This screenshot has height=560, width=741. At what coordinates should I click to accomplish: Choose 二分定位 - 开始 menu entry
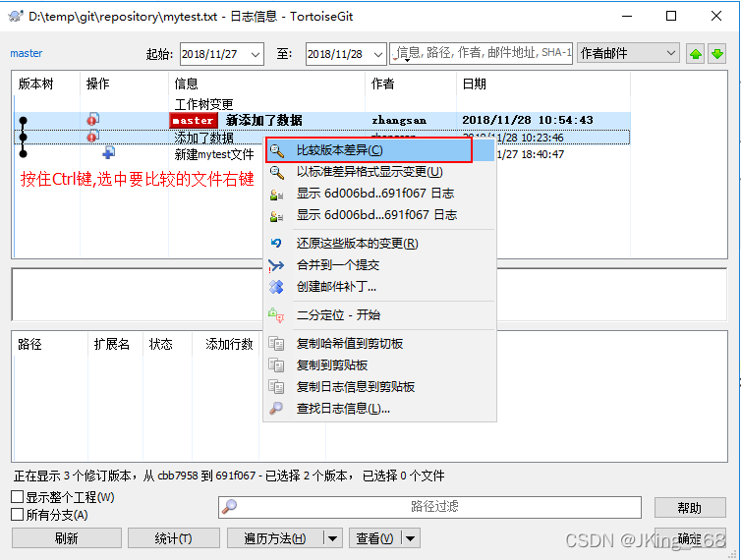pos(379,315)
